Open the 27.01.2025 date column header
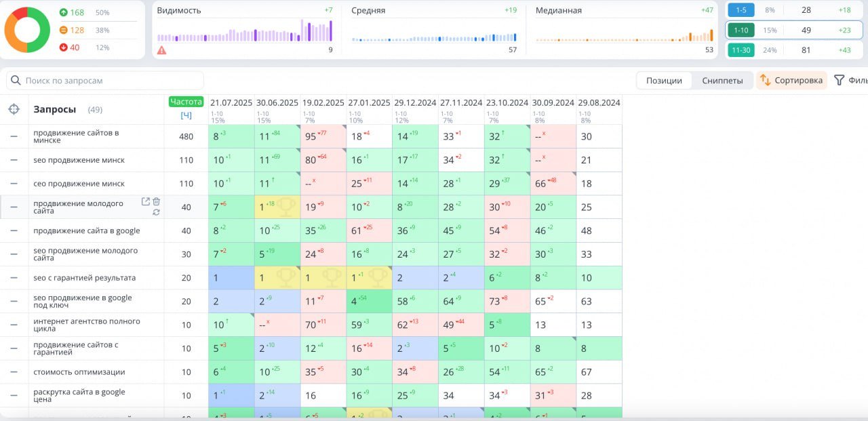Viewport: 868px width, 421px height. 369,103
